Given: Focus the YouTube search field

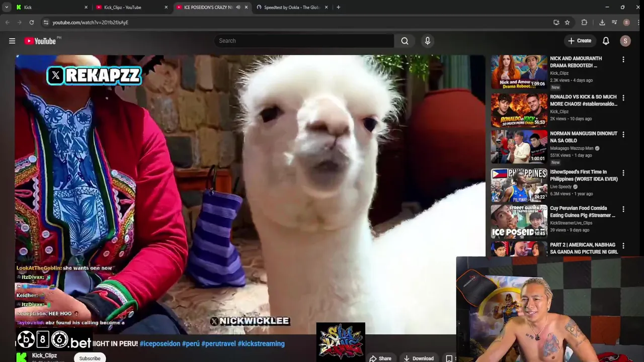Looking at the screenshot, I should (x=304, y=41).
